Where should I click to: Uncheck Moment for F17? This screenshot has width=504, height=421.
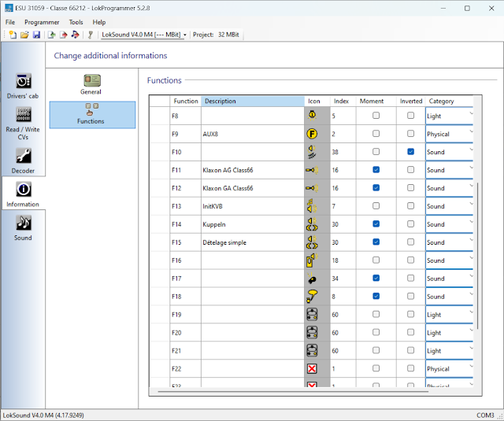376,278
